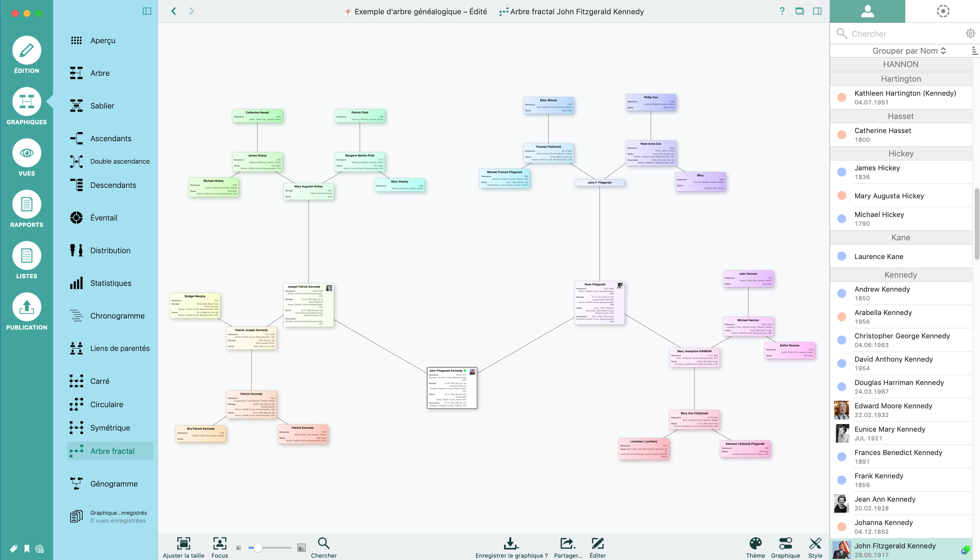Open the Style settings

pyautogui.click(x=815, y=548)
